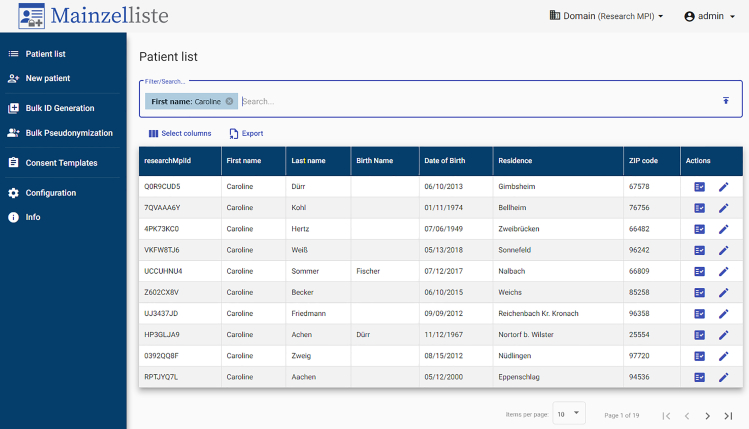The image size is (749, 429).
Task: Sort by the Date of Birth column header
Action: click(x=445, y=161)
